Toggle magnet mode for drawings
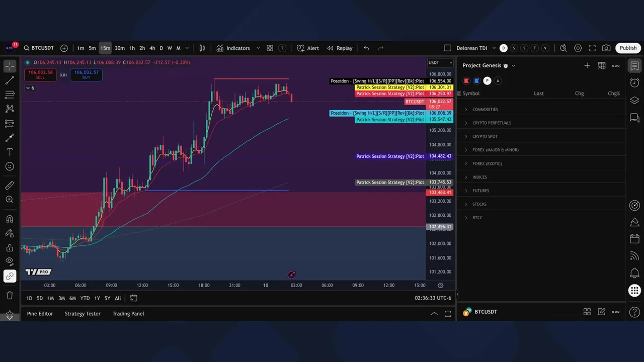 point(10,219)
